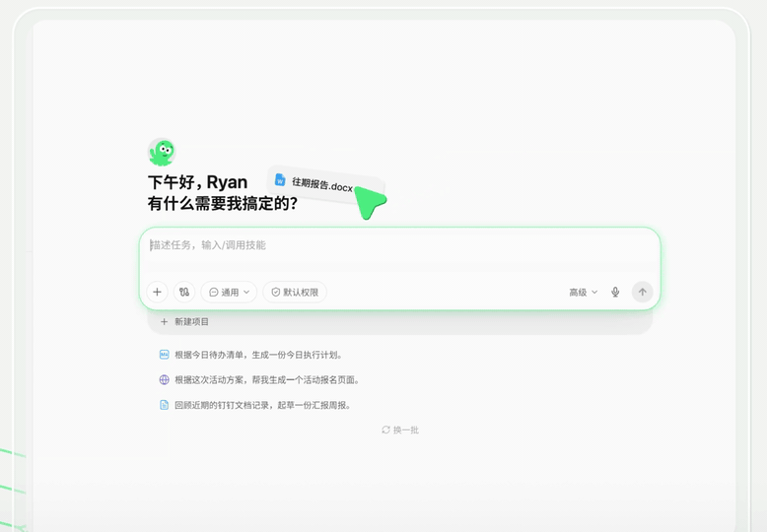
Task: Click the 默认权限 permission button
Action: [x=295, y=292]
